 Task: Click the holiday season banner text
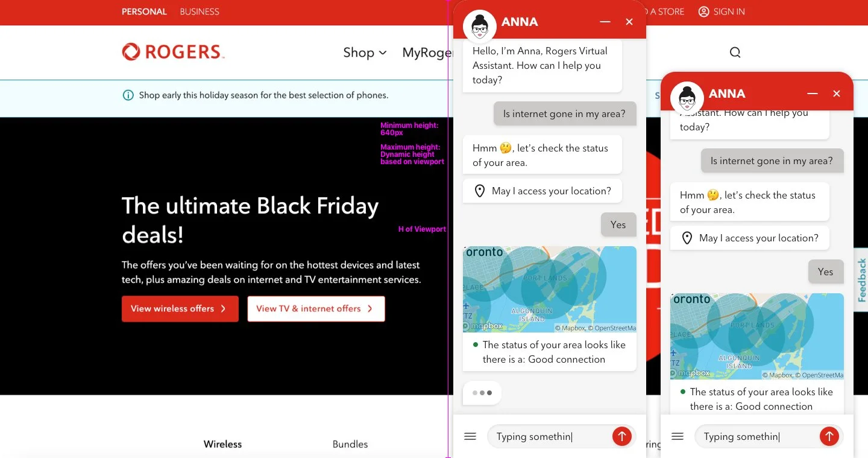click(x=263, y=95)
